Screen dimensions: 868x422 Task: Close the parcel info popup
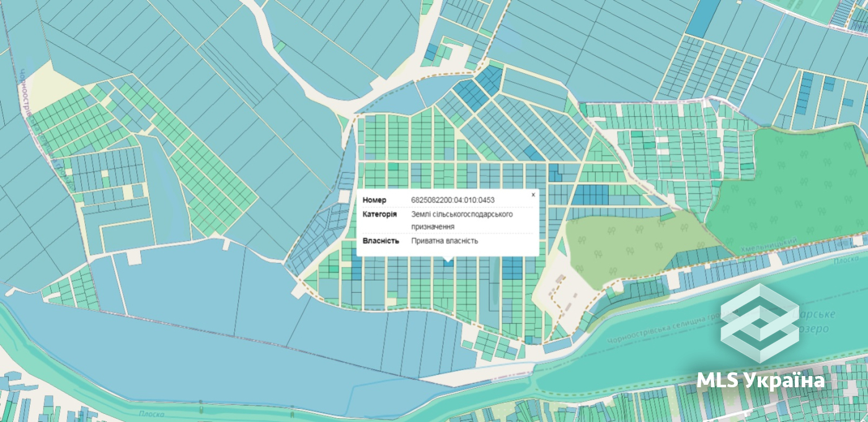[533, 195]
